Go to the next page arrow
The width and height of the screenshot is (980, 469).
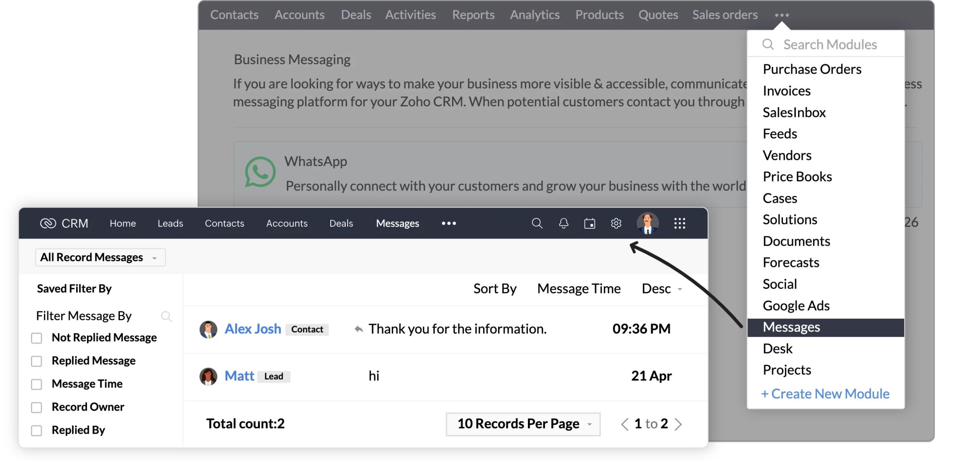click(x=678, y=424)
